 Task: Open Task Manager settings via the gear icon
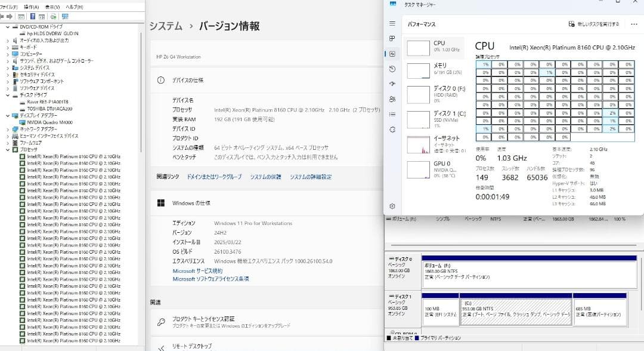[392, 205]
